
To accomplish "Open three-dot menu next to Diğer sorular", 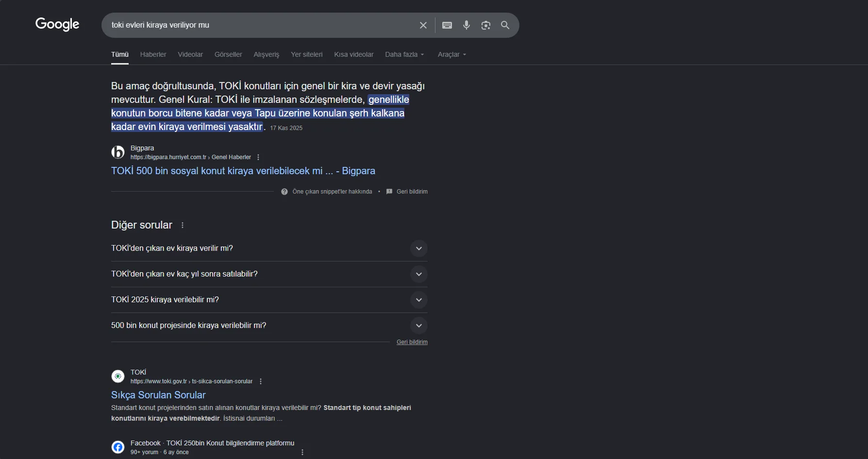I will [x=183, y=225].
